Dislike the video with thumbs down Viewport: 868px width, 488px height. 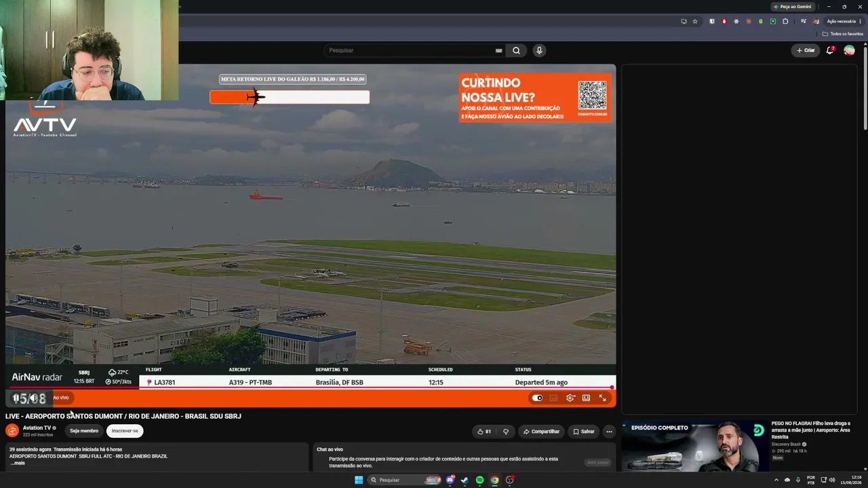point(505,431)
